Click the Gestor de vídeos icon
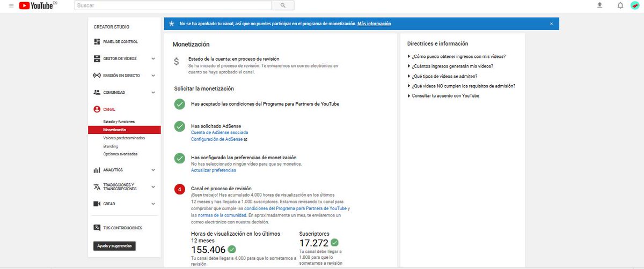Image resolution: width=644 pixels, height=269 pixels. (x=97, y=58)
